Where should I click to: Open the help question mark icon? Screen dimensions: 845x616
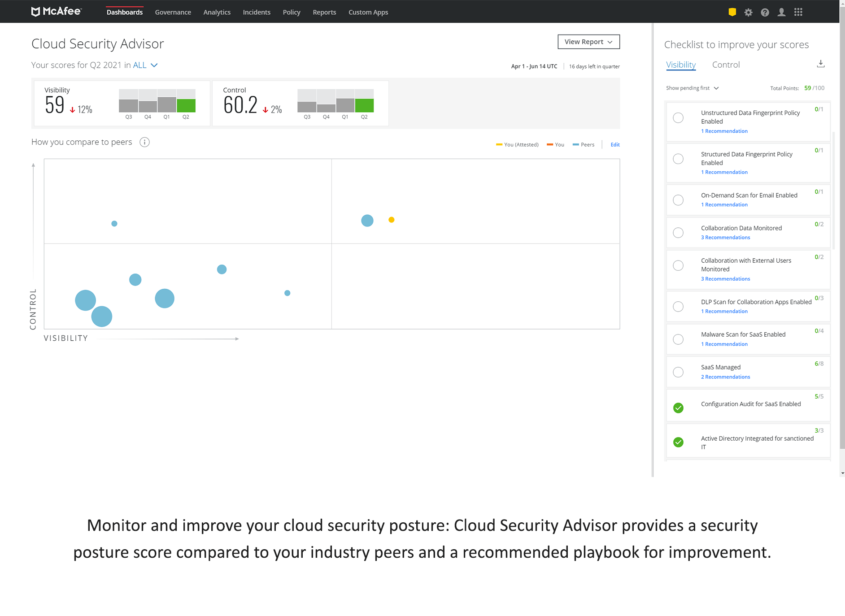coord(765,12)
